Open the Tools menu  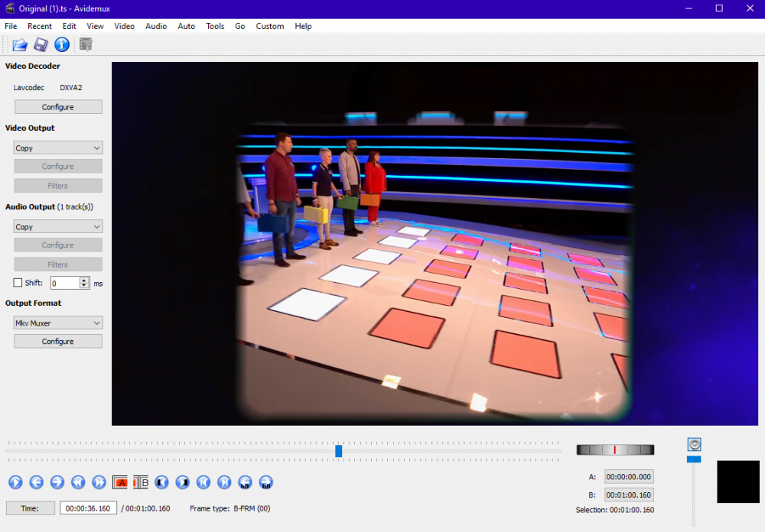(215, 26)
